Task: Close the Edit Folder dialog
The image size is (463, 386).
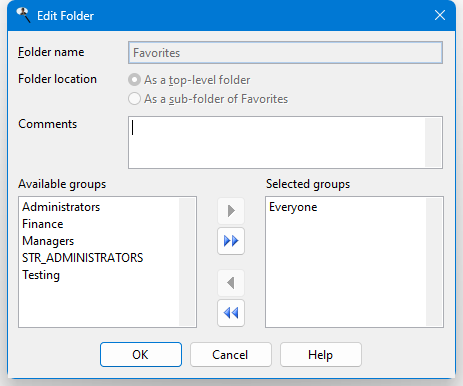Action: click(x=440, y=15)
